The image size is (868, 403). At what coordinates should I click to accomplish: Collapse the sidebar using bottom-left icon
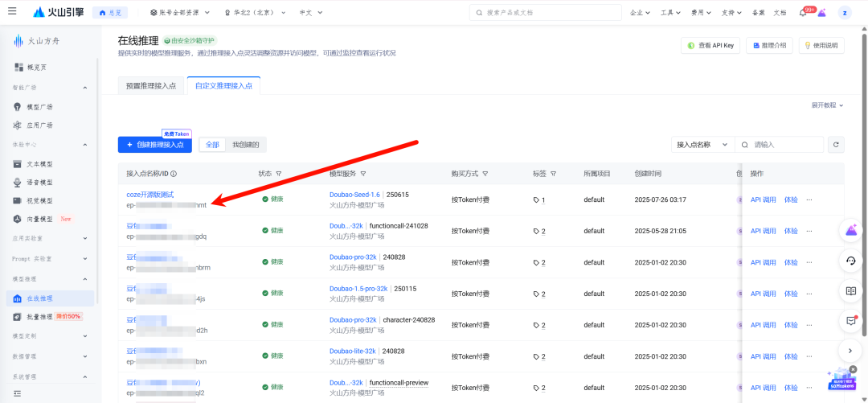[17, 393]
